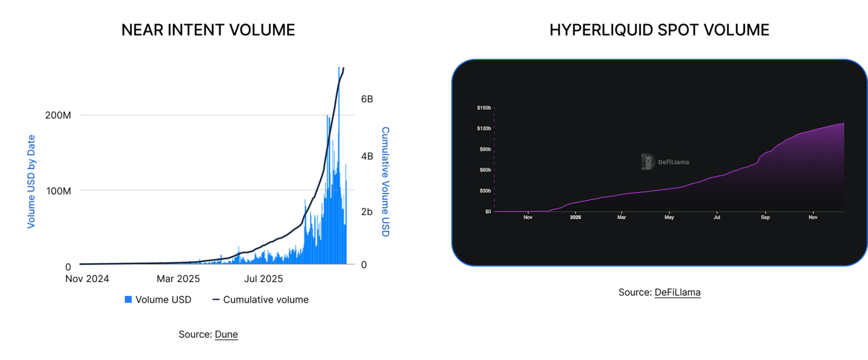
Task: Click the purple dashed line on chart's left edge
Action: coord(495,160)
